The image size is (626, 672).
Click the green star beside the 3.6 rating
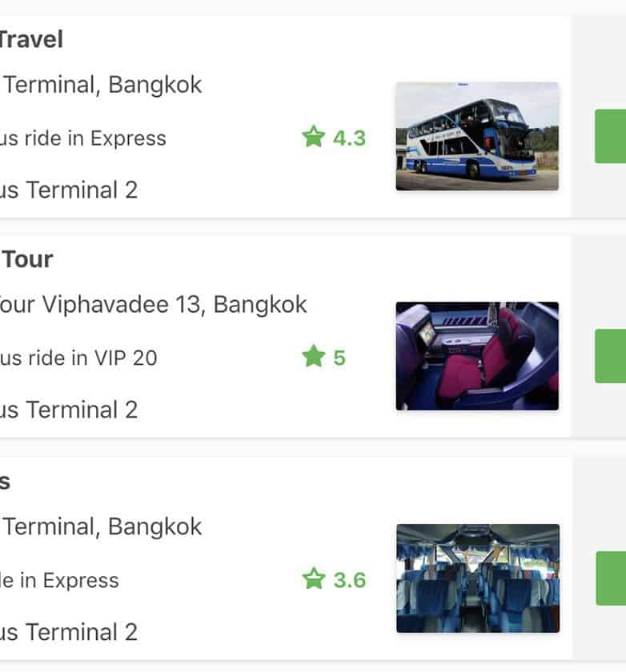pos(313,579)
